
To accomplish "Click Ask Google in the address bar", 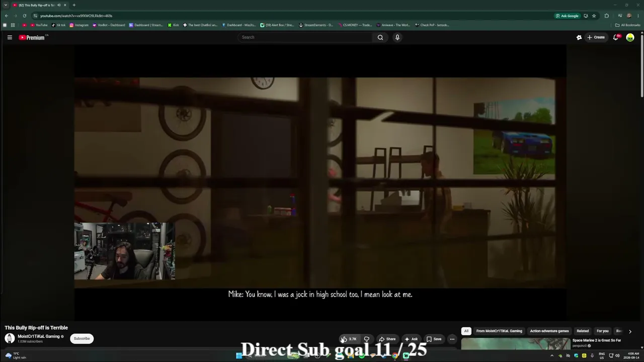I will coord(567,16).
